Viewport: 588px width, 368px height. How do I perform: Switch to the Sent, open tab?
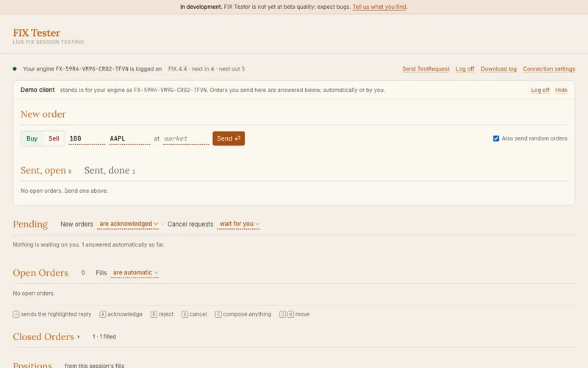point(46,171)
